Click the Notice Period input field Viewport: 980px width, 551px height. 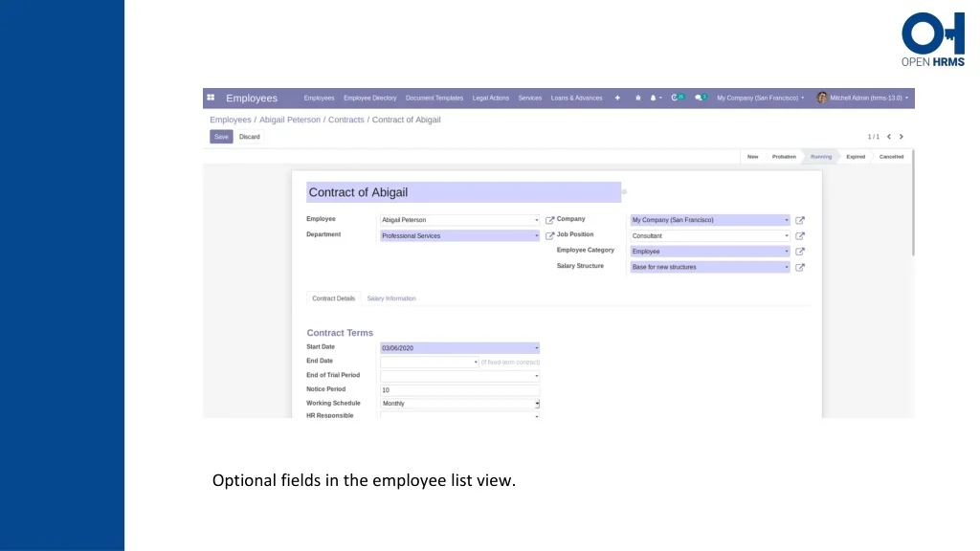click(459, 390)
